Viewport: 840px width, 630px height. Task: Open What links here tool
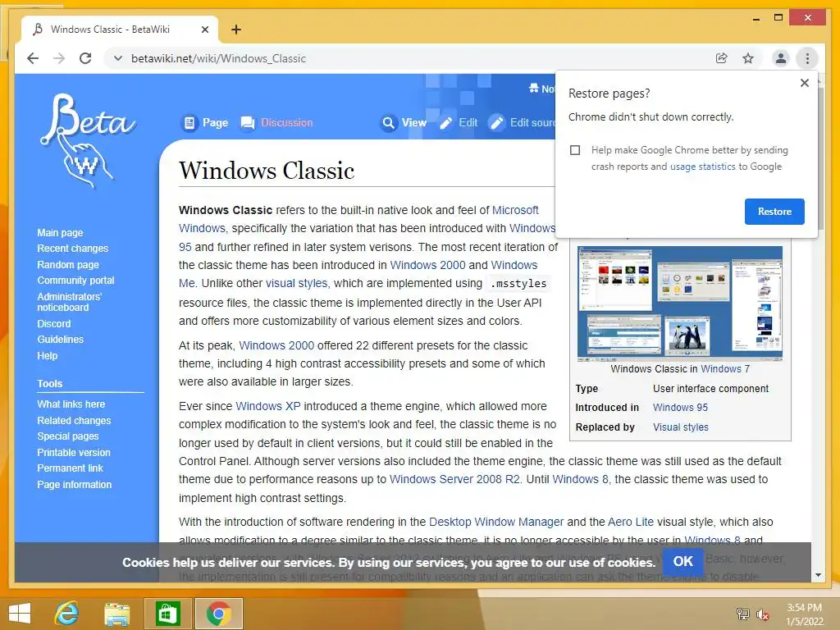click(71, 404)
